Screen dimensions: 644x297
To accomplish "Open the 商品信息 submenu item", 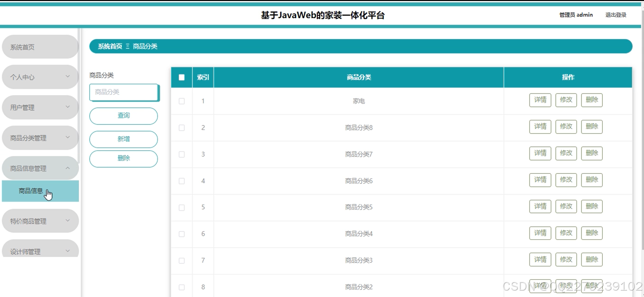I will coord(31,191).
